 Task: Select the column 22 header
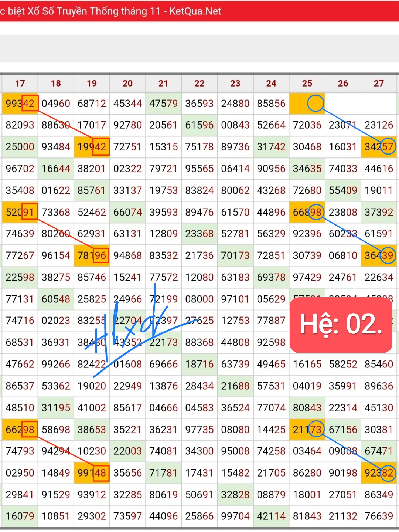[x=199, y=84]
